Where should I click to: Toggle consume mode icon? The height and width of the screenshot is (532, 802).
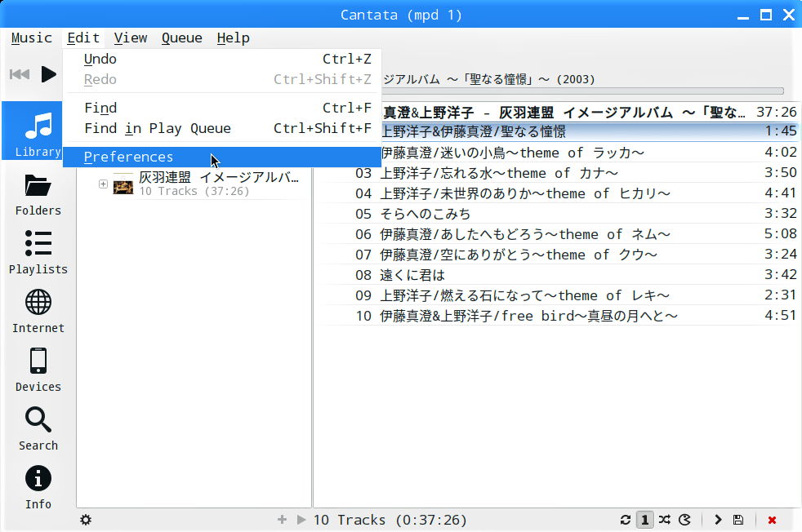tap(684, 520)
